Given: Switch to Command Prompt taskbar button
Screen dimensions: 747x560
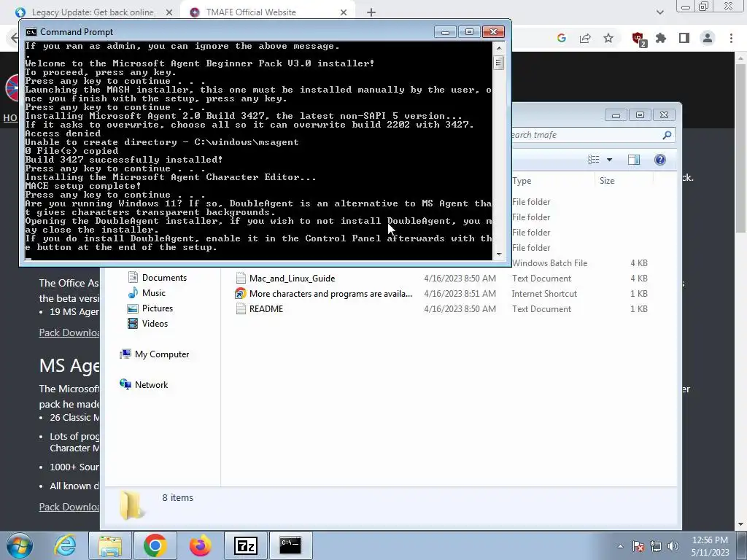Looking at the screenshot, I should tap(290, 545).
